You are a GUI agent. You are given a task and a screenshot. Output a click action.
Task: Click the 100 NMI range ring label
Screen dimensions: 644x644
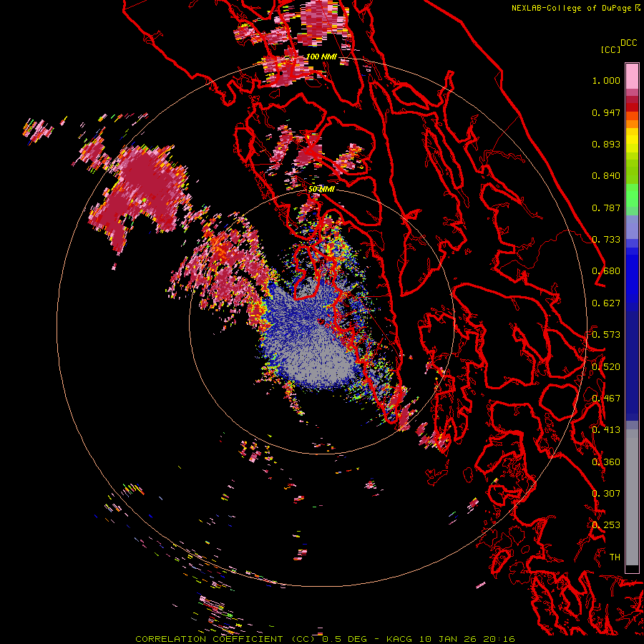click(321, 57)
